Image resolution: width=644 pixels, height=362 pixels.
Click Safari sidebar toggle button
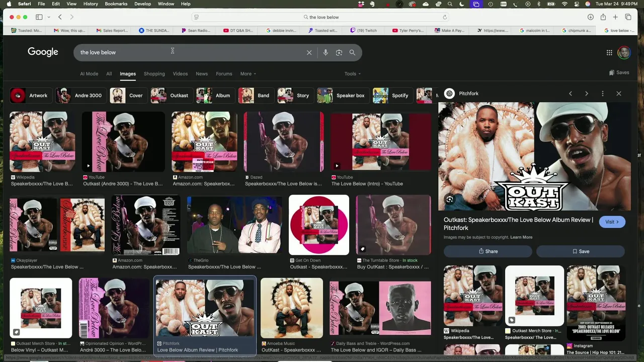[39, 17]
